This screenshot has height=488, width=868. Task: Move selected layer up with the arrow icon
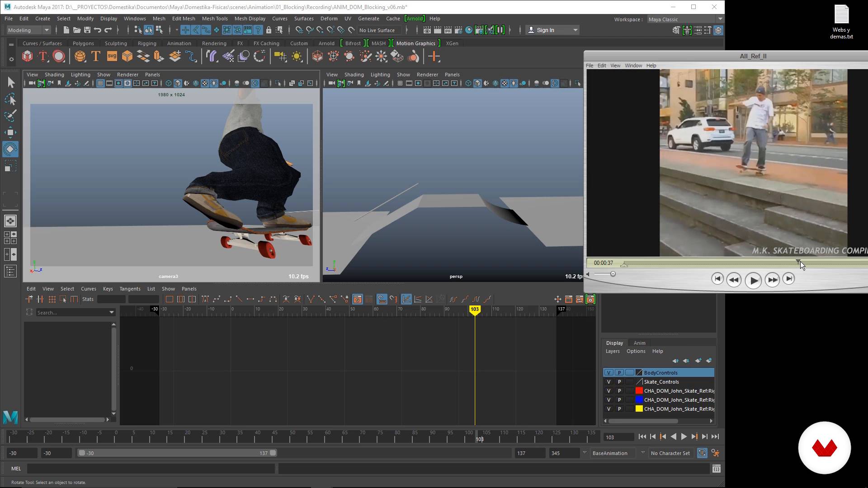pos(675,361)
